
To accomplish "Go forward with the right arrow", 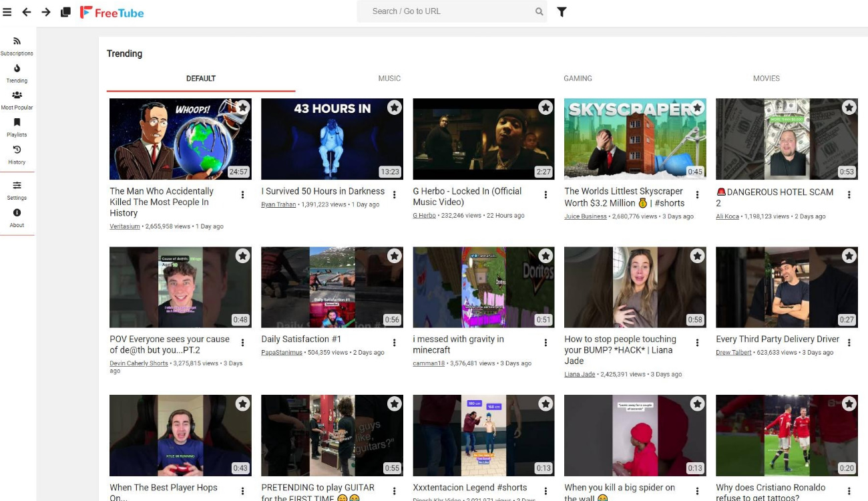I will tap(46, 12).
